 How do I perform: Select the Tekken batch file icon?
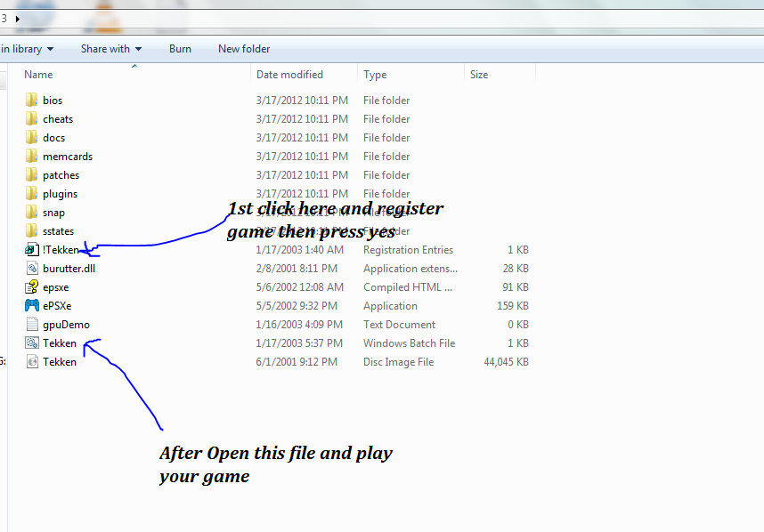32,343
